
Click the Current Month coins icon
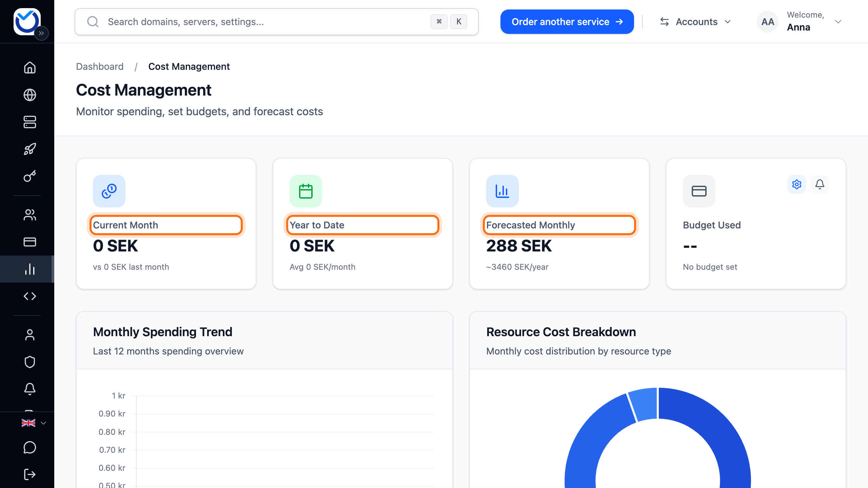tap(109, 191)
